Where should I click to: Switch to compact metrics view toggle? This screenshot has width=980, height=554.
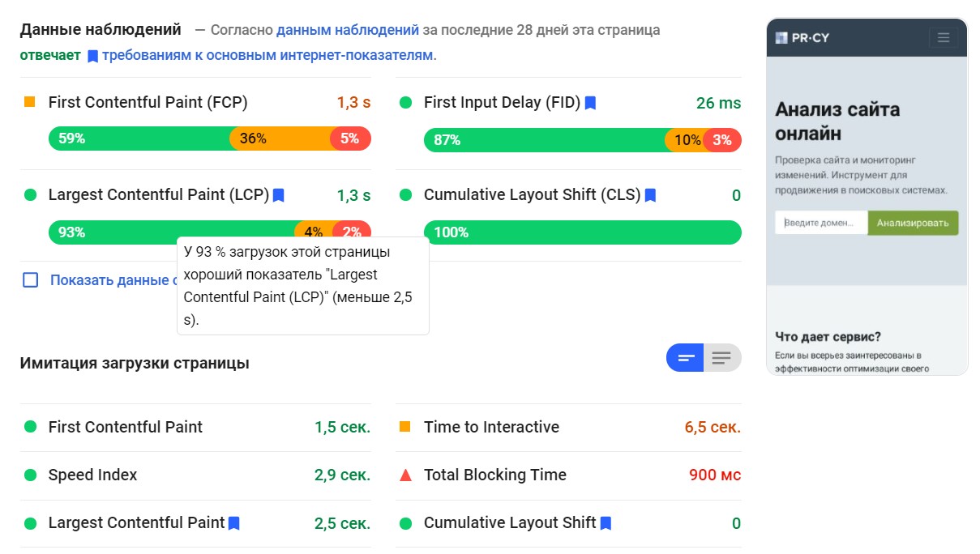tap(685, 358)
